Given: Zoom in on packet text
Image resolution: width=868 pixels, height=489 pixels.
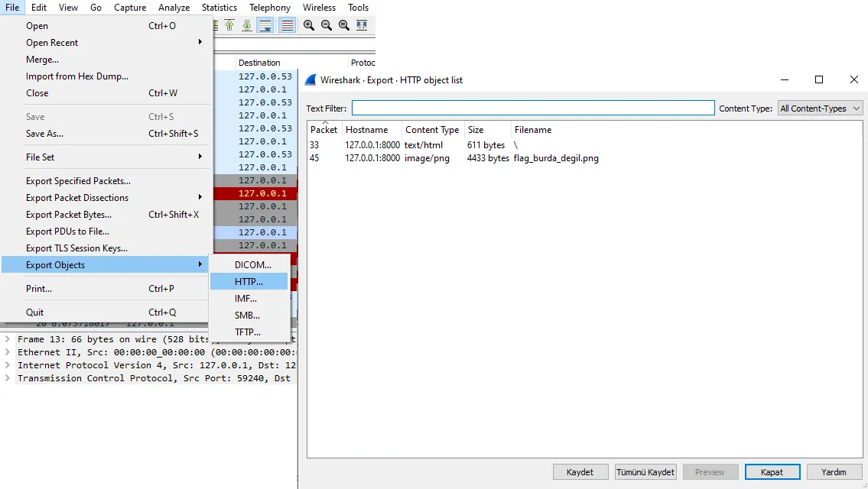Looking at the screenshot, I should (309, 25).
